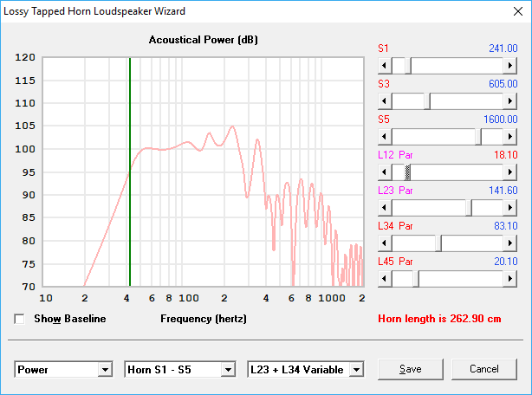Click the L34 slider thumb
532x395 pixels.
(x=438, y=243)
